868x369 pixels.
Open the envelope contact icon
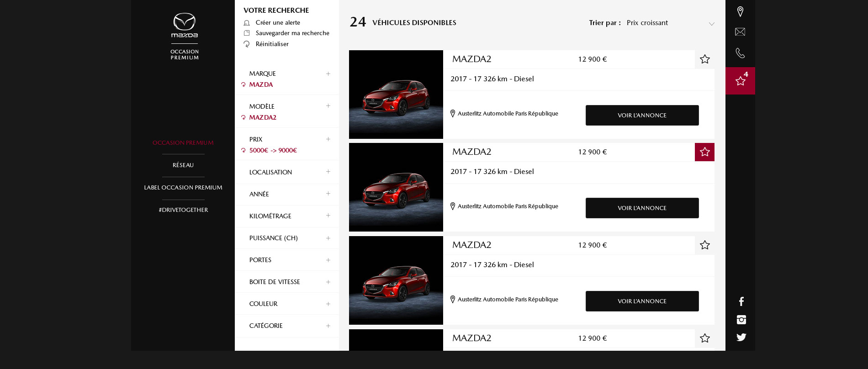click(x=740, y=32)
